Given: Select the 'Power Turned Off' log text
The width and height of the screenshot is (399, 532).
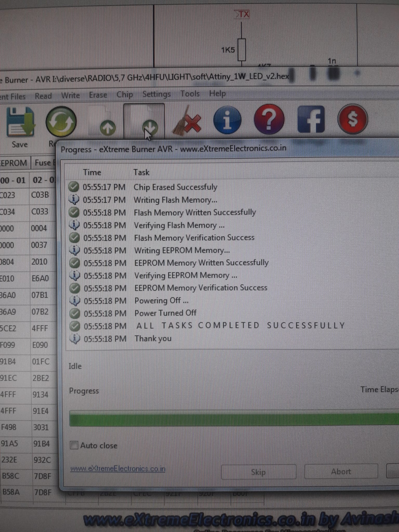Looking at the screenshot, I should pos(165,313).
